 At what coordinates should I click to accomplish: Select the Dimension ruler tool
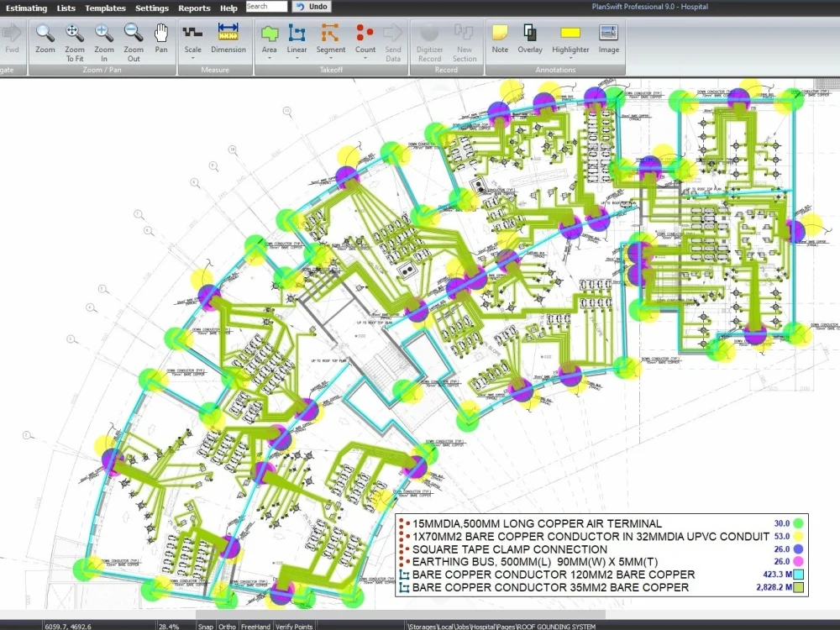point(228,39)
